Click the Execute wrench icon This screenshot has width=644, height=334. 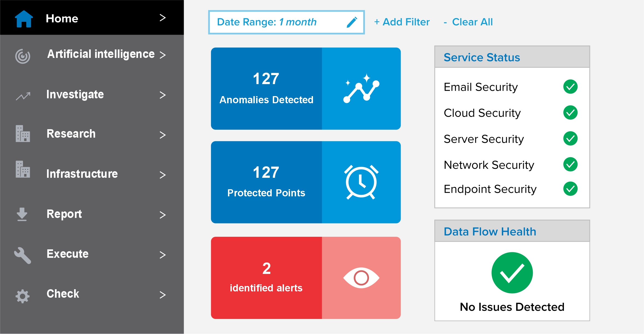click(x=23, y=255)
